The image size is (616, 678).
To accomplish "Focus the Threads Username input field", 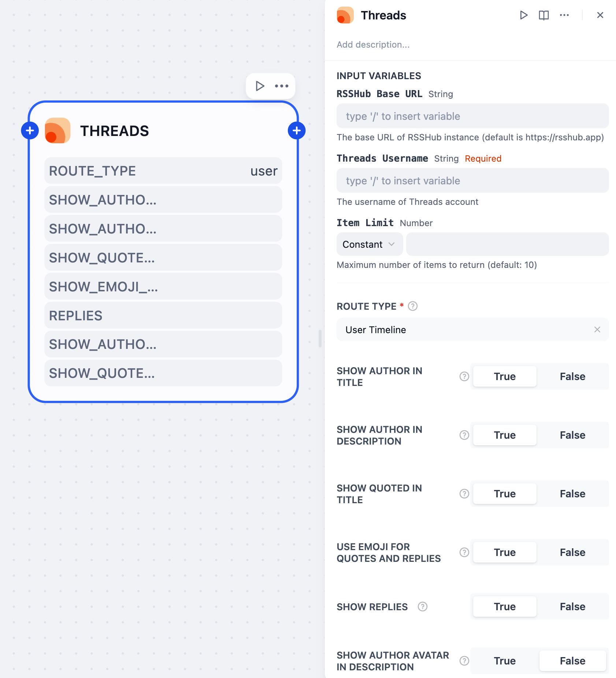I will tap(472, 181).
